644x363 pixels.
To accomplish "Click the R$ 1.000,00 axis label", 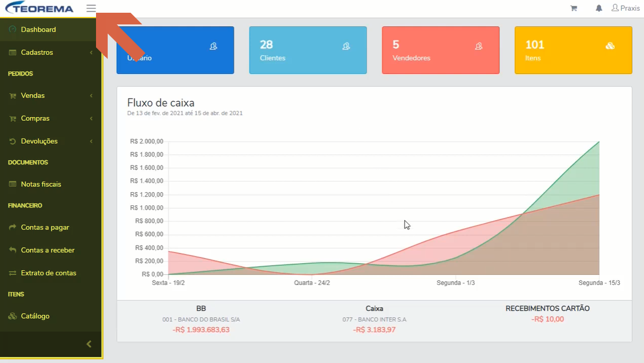I will click(x=146, y=208).
